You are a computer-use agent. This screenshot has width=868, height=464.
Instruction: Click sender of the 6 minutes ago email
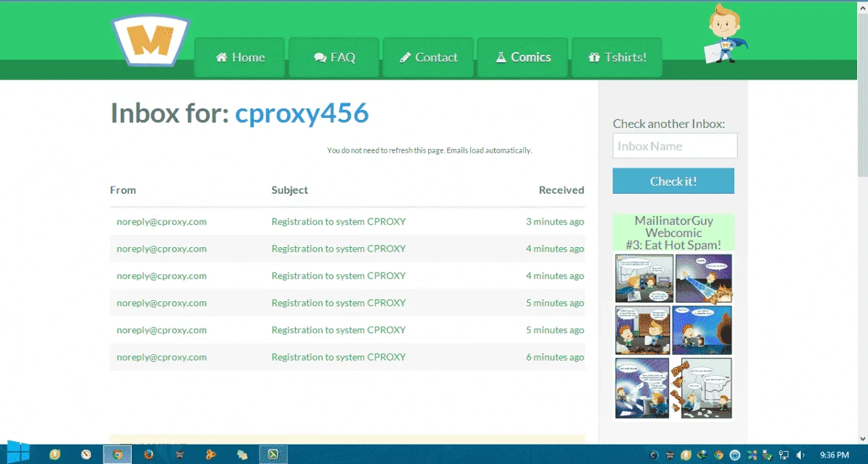click(161, 357)
